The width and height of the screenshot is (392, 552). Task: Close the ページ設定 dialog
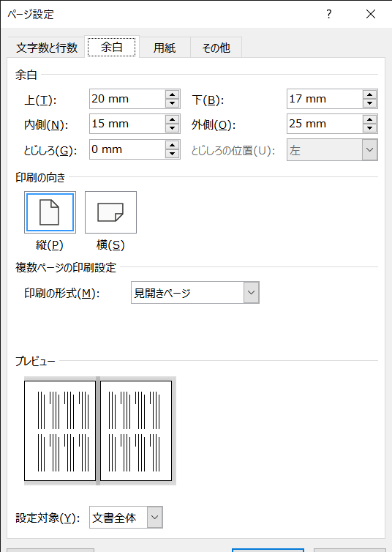click(371, 14)
